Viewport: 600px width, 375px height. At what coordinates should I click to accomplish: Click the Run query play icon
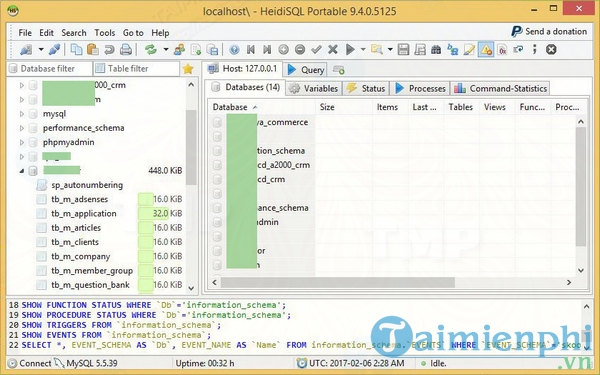pyautogui.click(x=350, y=50)
